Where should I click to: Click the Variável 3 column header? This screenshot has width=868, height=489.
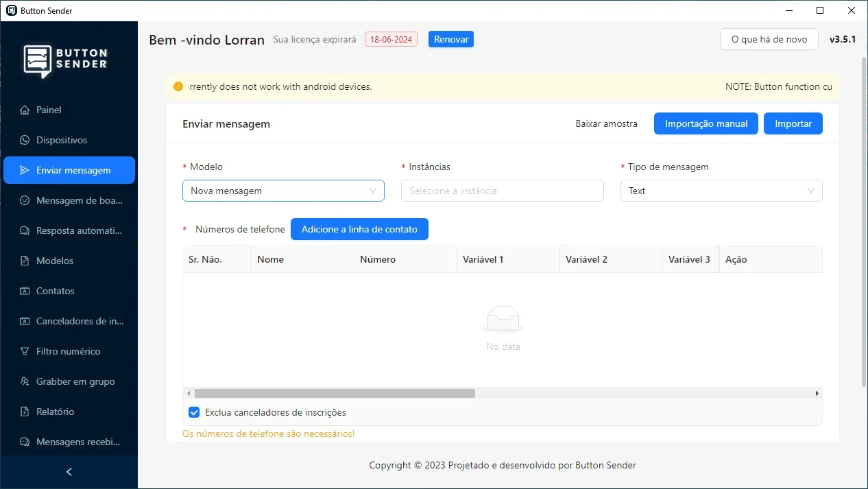[x=691, y=259]
